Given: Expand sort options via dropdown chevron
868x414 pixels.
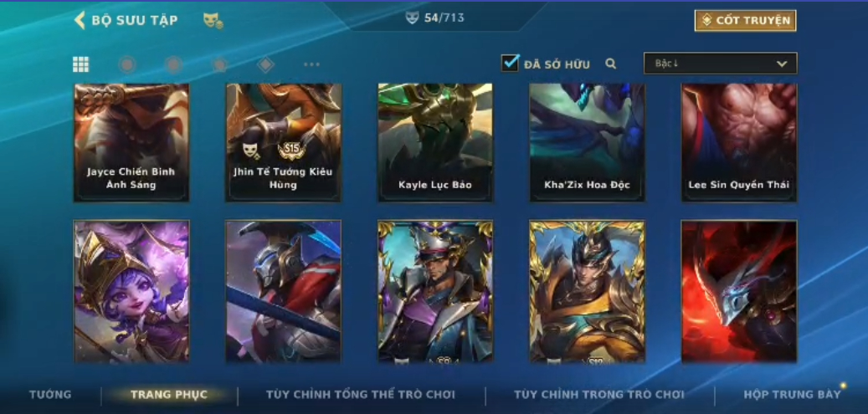Looking at the screenshot, I should 782,64.
